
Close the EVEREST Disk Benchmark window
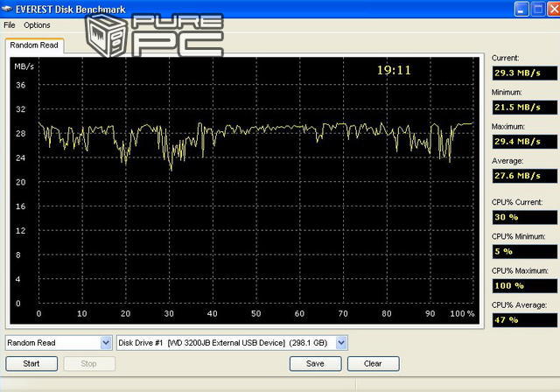click(x=554, y=9)
